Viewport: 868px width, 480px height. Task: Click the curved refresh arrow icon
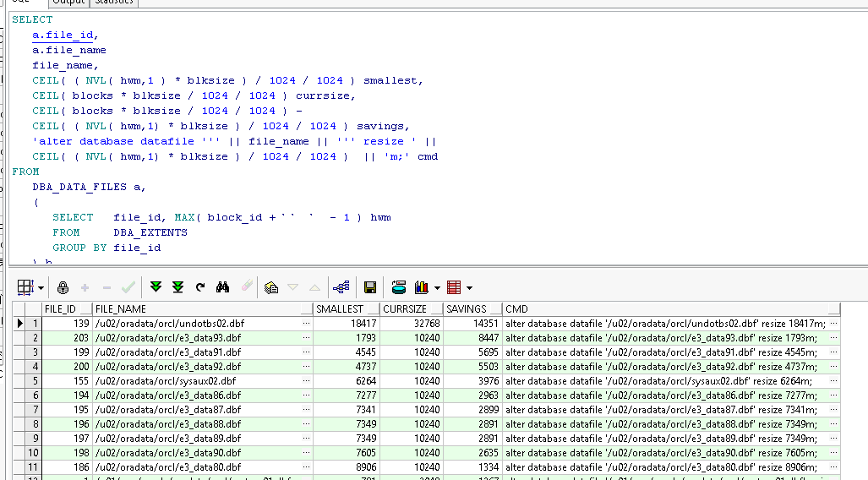(x=200, y=286)
